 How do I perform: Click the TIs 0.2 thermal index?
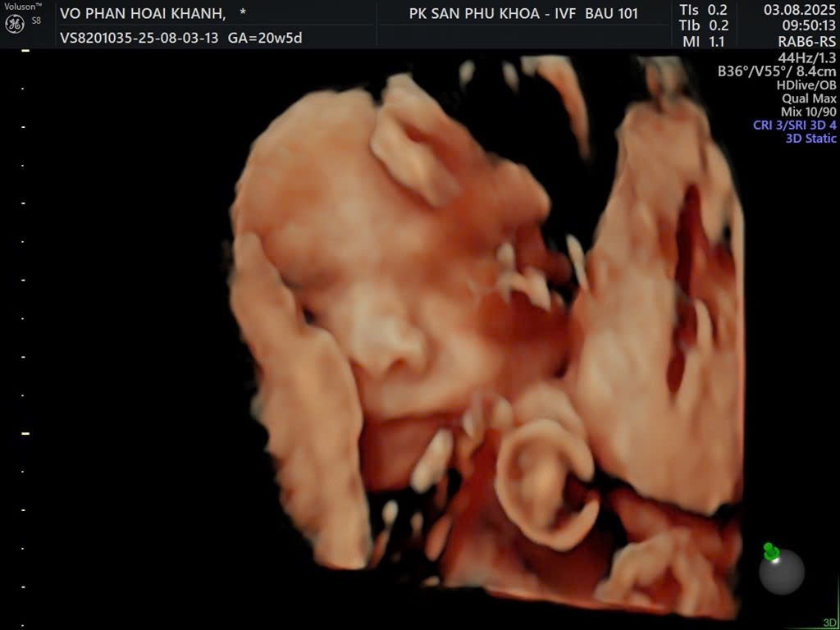tap(703, 10)
